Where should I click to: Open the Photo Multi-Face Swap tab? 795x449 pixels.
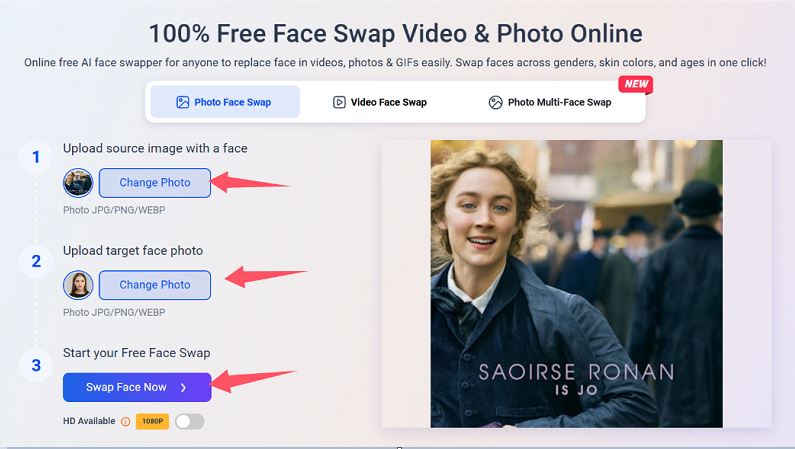tap(550, 102)
